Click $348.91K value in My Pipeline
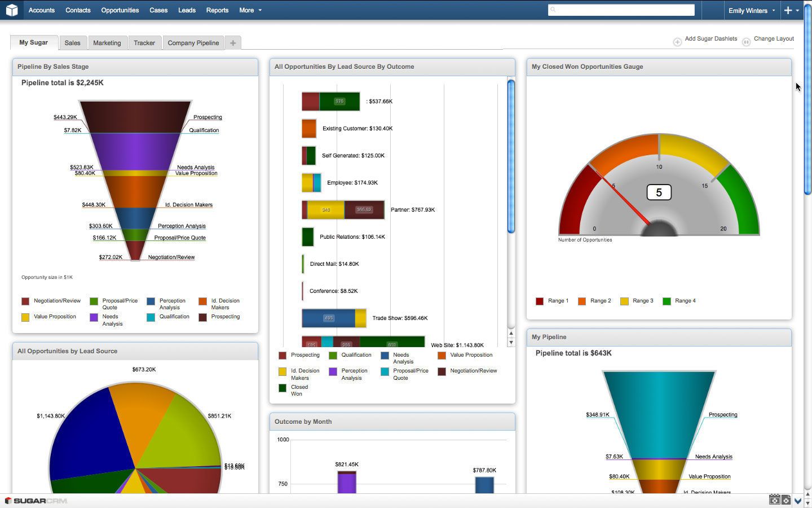Image resolution: width=812 pixels, height=508 pixels. (598, 415)
